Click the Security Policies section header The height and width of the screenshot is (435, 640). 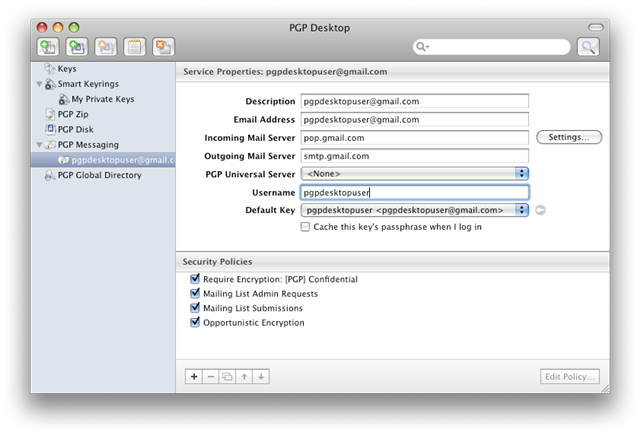217,262
